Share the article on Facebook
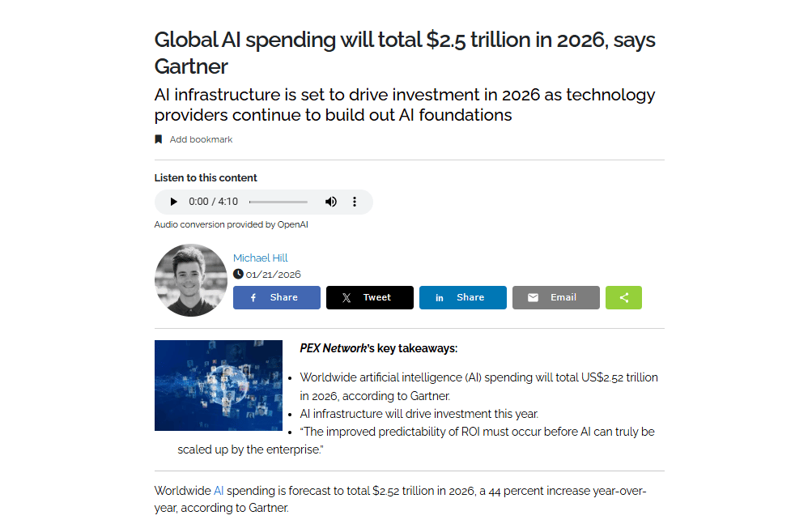The width and height of the screenshot is (812, 524). [276, 297]
